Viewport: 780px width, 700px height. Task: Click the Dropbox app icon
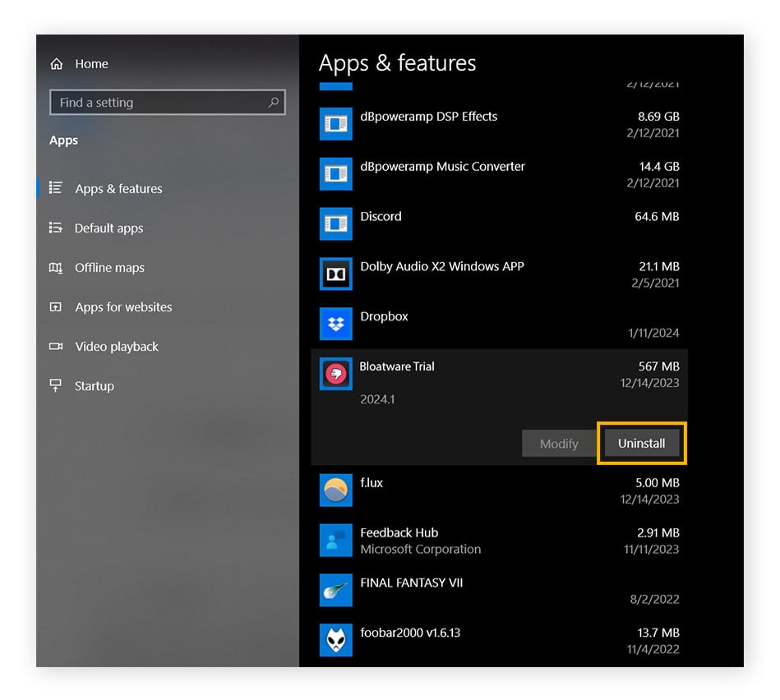(335, 324)
